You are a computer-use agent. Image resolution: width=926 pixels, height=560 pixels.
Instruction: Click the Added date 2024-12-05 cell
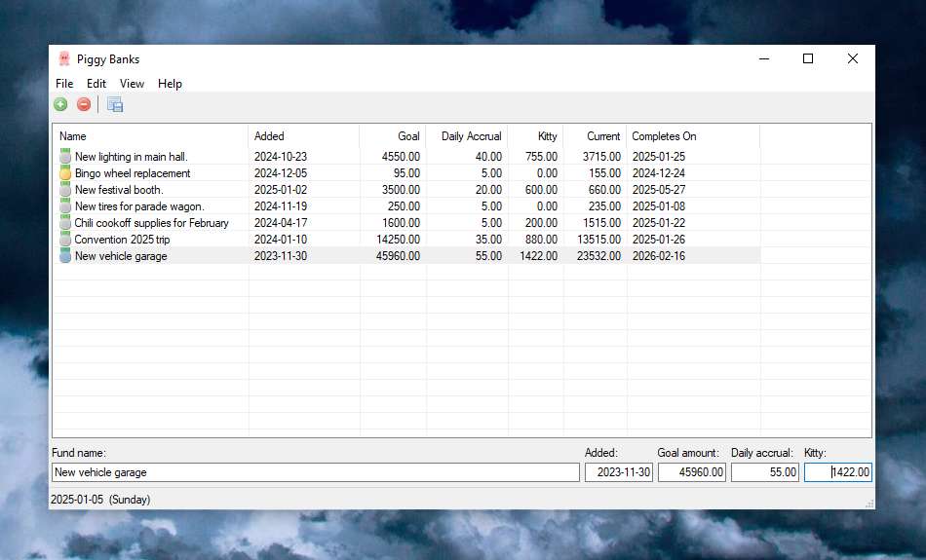pyautogui.click(x=281, y=173)
